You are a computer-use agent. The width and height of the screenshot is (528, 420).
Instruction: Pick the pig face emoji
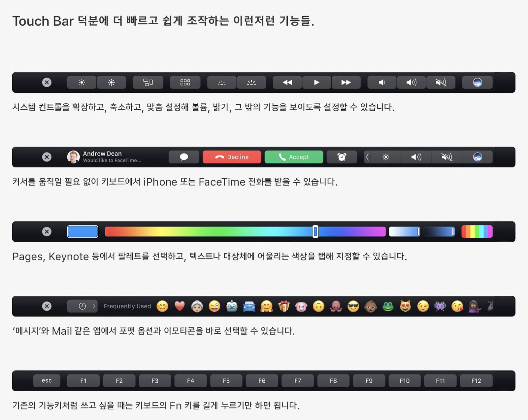point(301,306)
